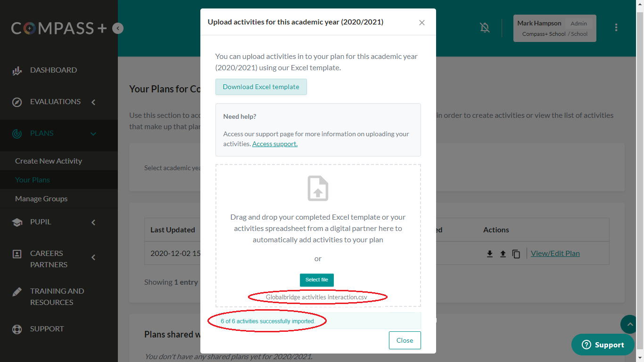Close the upload dialog with X icon
644x362 pixels.
coord(422,23)
